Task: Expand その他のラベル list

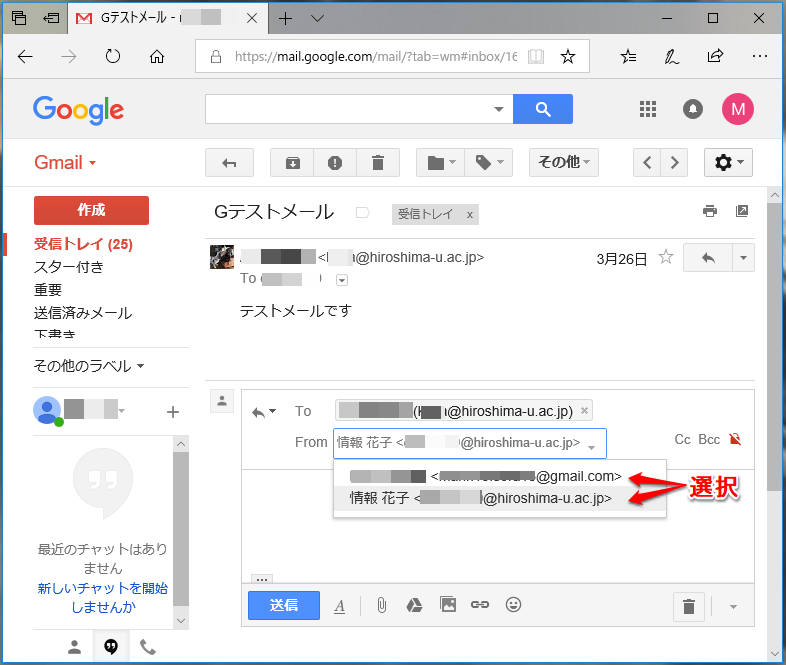Action: pos(89,366)
